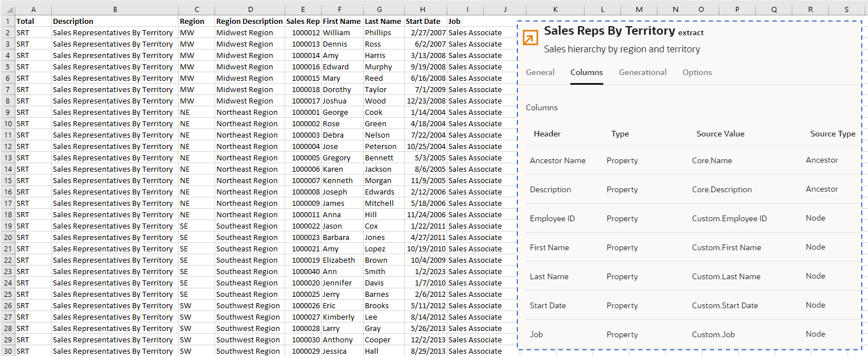Switch to the Generational tab

pyautogui.click(x=643, y=72)
